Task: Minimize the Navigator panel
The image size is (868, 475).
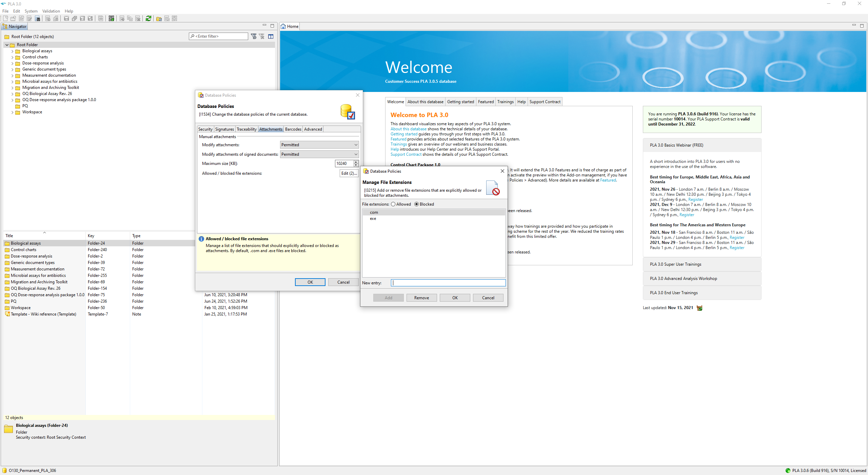Action: tap(264, 25)
